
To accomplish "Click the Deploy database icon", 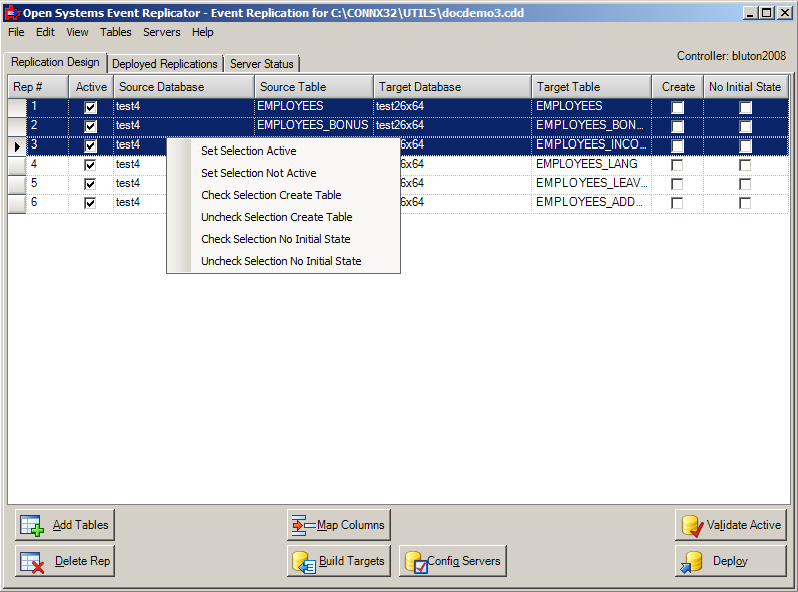I will click(692, 562).
